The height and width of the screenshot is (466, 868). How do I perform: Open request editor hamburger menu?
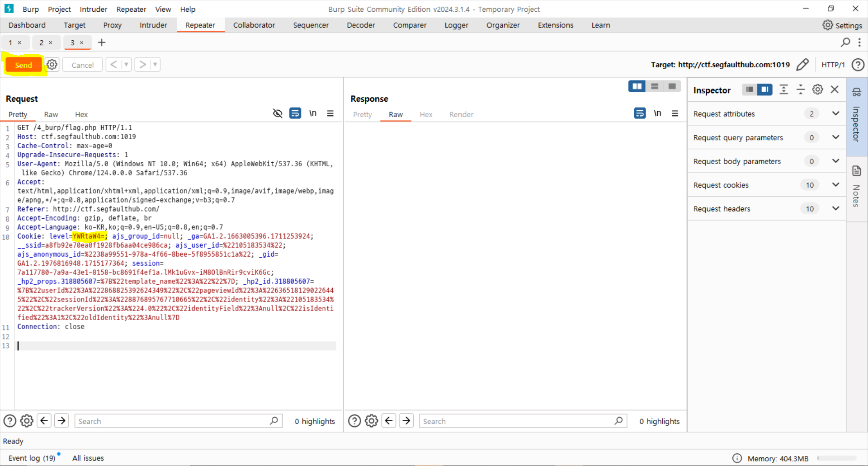click(330, 113)
